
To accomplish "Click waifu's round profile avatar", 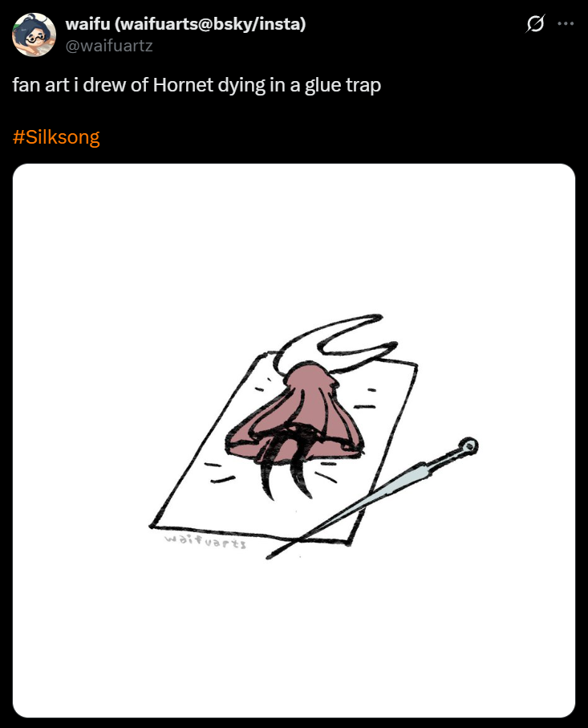I will click(x=34, y=35).
